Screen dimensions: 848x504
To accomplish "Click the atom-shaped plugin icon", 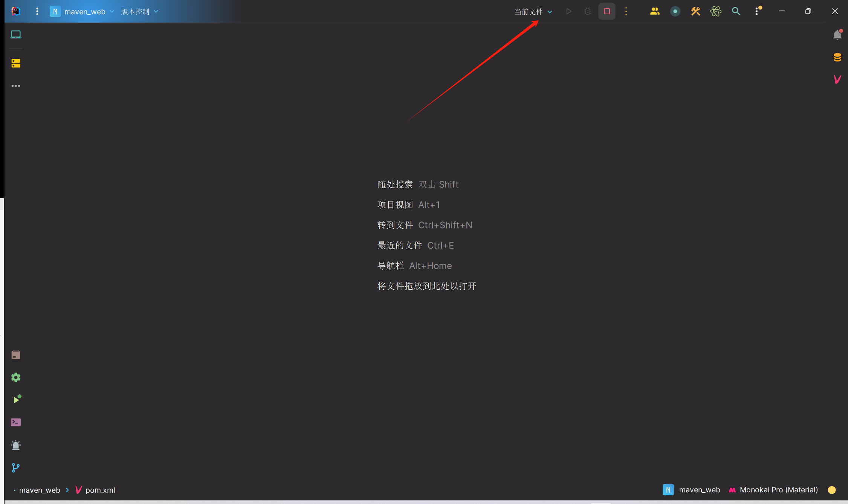I will (x=716, y=11).
